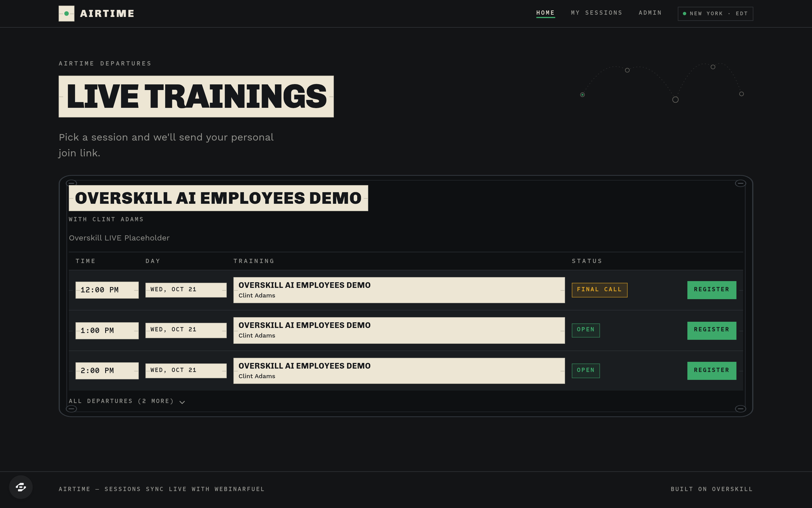Viewport: 812px width, 508px height.
Task: Click the Airtime Departures label
Action: pos(105,63)
